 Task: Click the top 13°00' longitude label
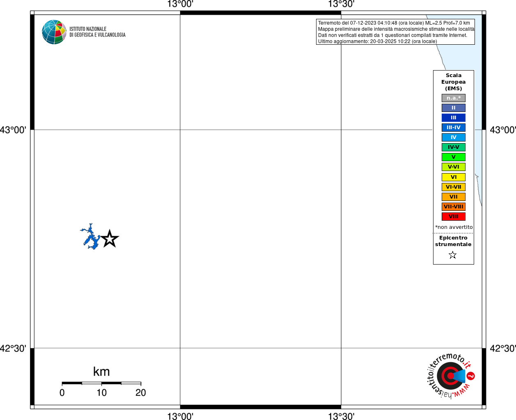(x=180, y=4)
